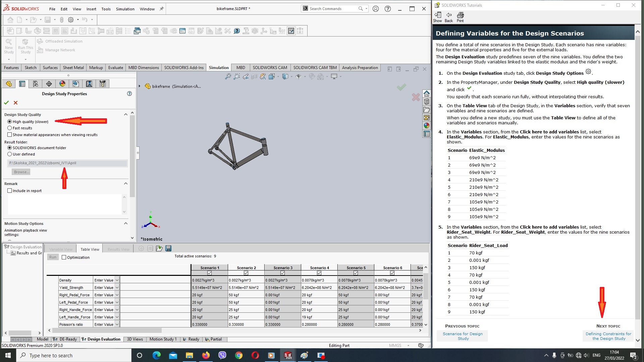Click the Home icon in quick toolbar
This screenshot has height=362, width=644.
coord(10,20)
